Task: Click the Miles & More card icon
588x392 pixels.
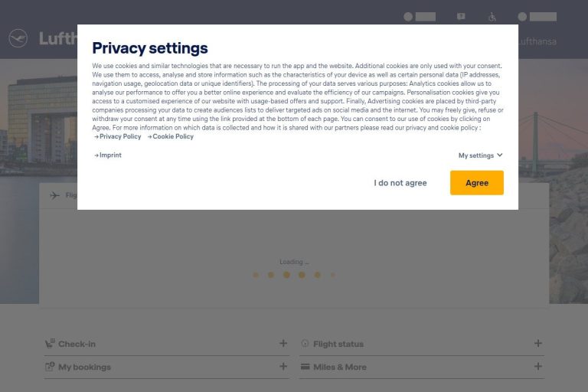Action: (x=305, y=367)
